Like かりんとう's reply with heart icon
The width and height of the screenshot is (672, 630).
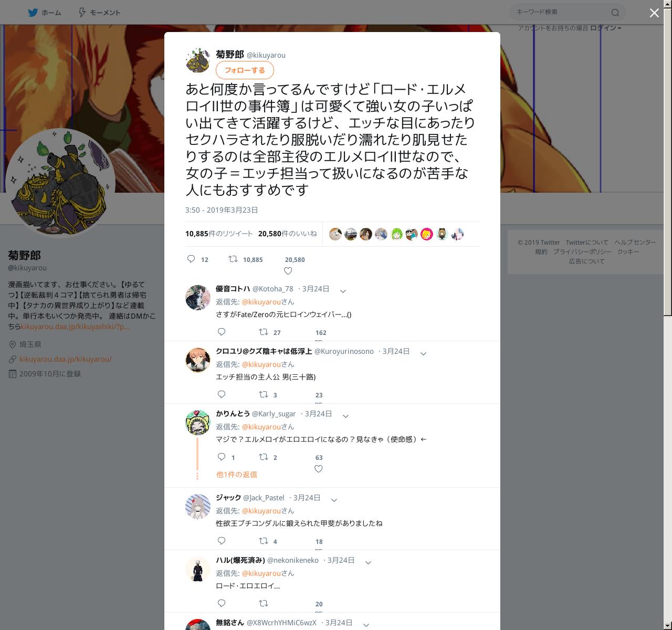tap(318, 469)
